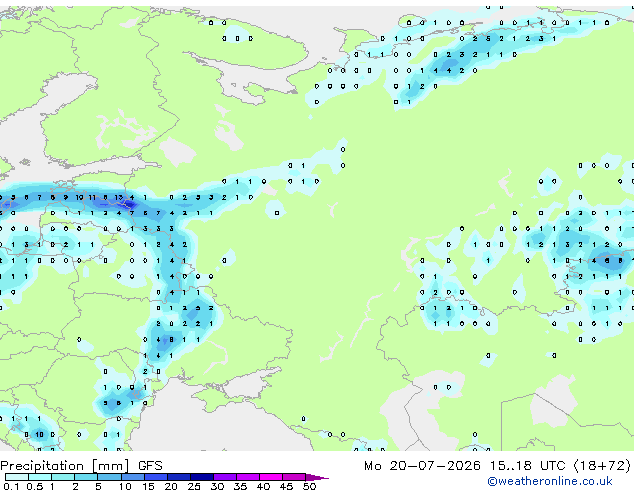The height and width of the screenshot is (490, 634).
Task: Click the 45–50 mm legend color box
Action: click(294, 477)
